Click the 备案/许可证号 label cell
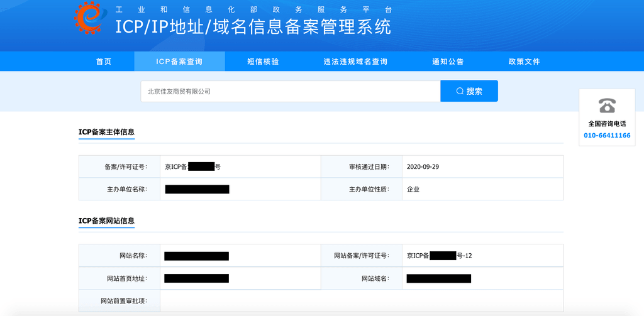 click(119, 167)
